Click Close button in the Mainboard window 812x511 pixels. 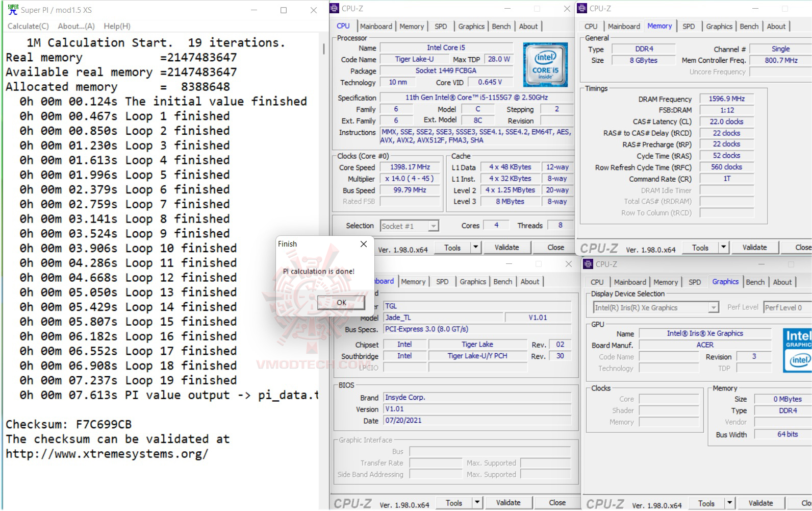[x=557, y=503]
